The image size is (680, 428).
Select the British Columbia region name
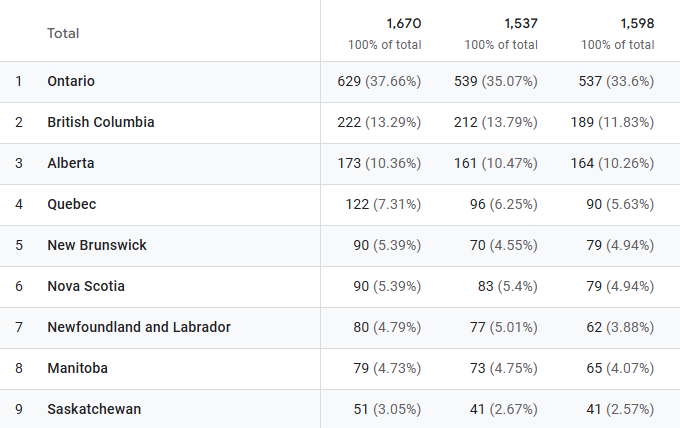(101, 122)
